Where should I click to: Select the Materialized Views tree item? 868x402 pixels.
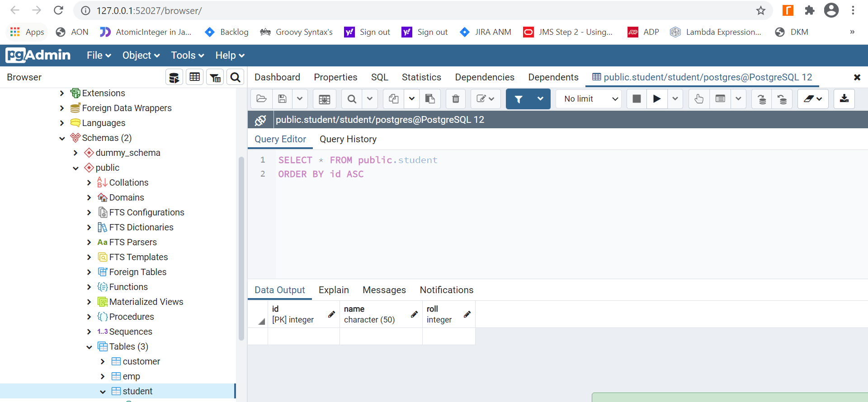pos(146,302)
